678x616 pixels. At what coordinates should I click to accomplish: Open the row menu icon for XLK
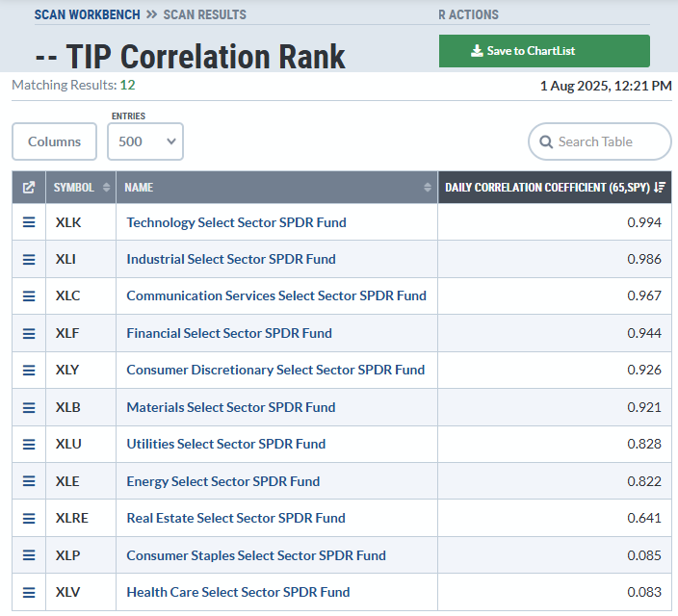click(29, 222)
